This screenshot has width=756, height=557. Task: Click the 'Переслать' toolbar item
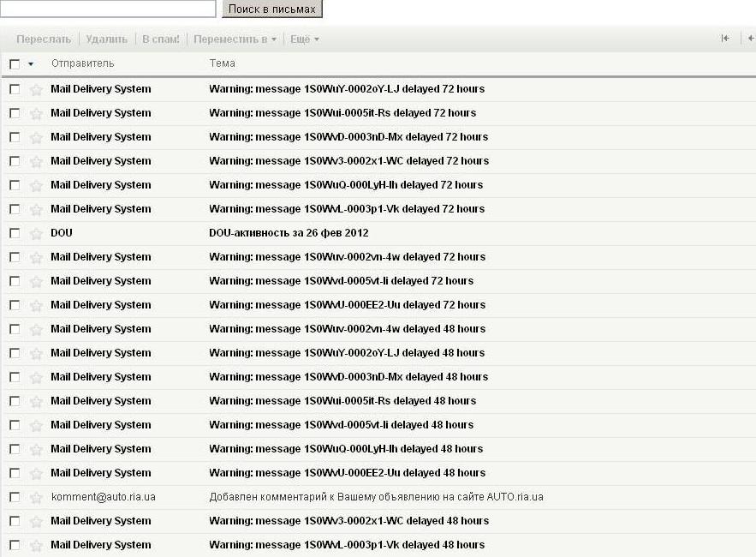coord(44,39)
